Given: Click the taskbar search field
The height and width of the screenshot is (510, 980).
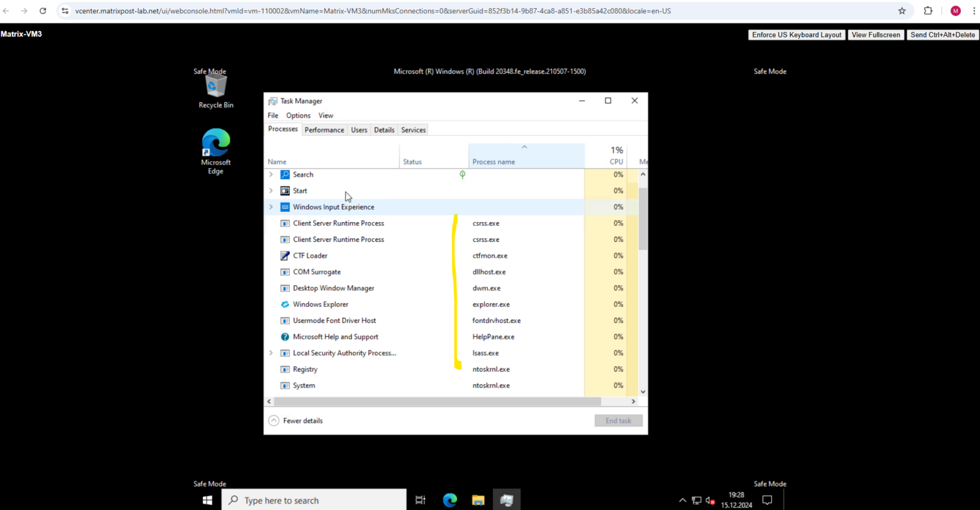Looking at the screenshot, I should (313, 500).
